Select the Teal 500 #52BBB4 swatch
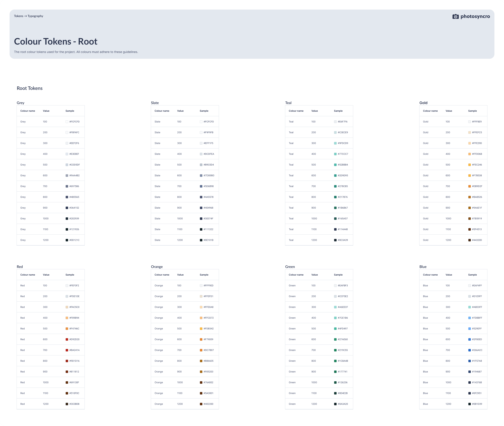 335,165
